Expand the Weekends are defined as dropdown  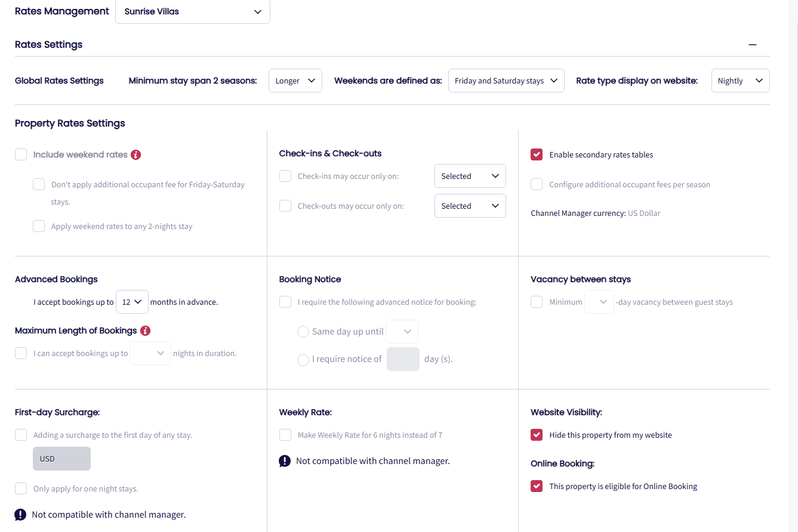tap(506, 81)
